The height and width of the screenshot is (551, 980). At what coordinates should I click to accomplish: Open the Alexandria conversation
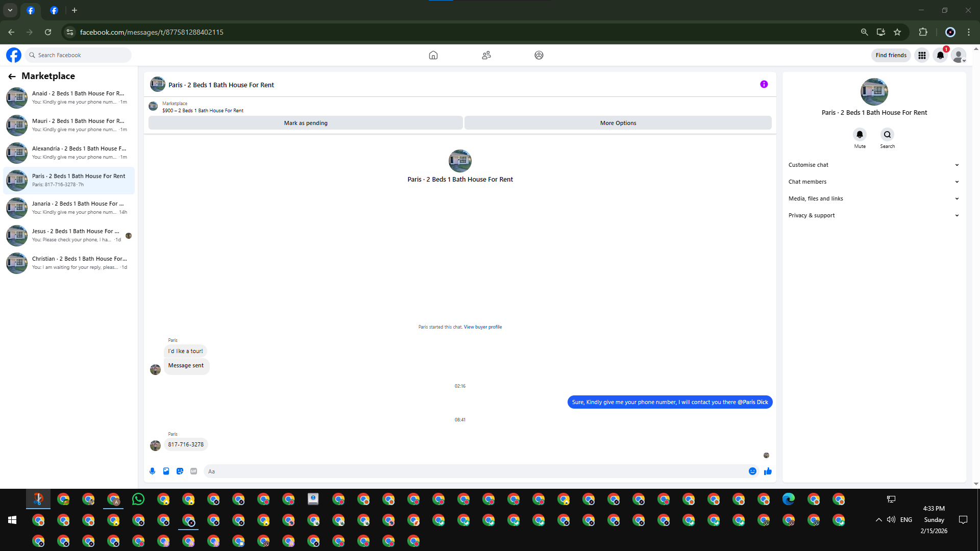[69, 153]
